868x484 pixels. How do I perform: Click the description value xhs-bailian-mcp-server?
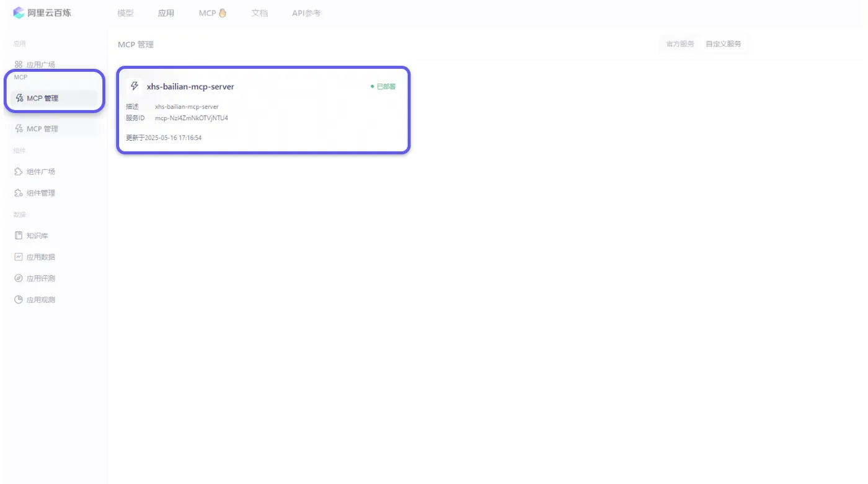[x=187, y=107]
